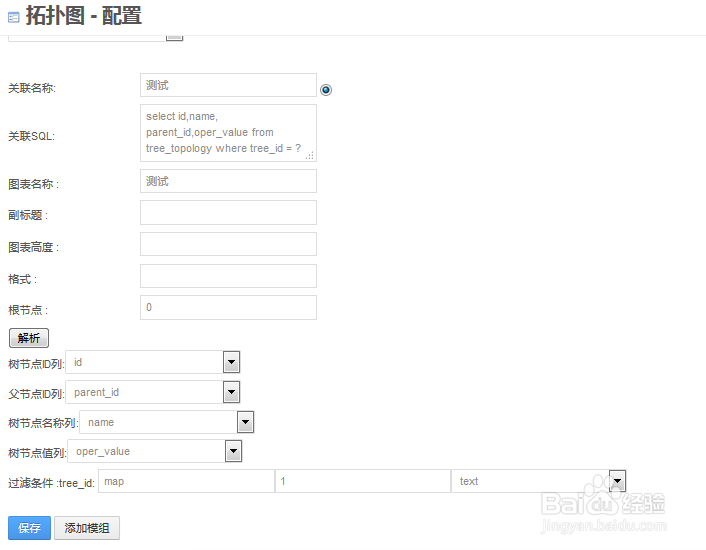
Task: Click the 关联名称: label
Action: tap(32, 88)
